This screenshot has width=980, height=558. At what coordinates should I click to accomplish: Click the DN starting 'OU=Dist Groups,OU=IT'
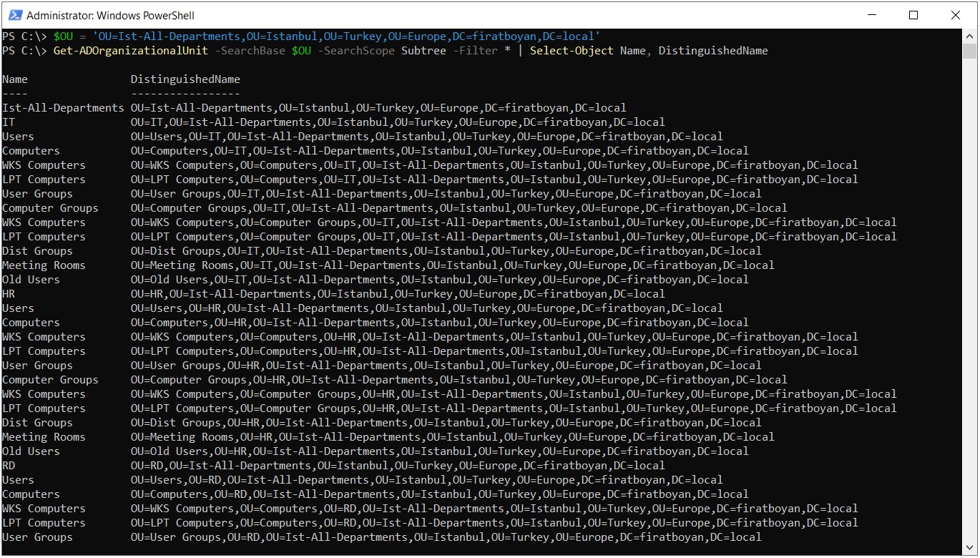click(x=446, y=251)
